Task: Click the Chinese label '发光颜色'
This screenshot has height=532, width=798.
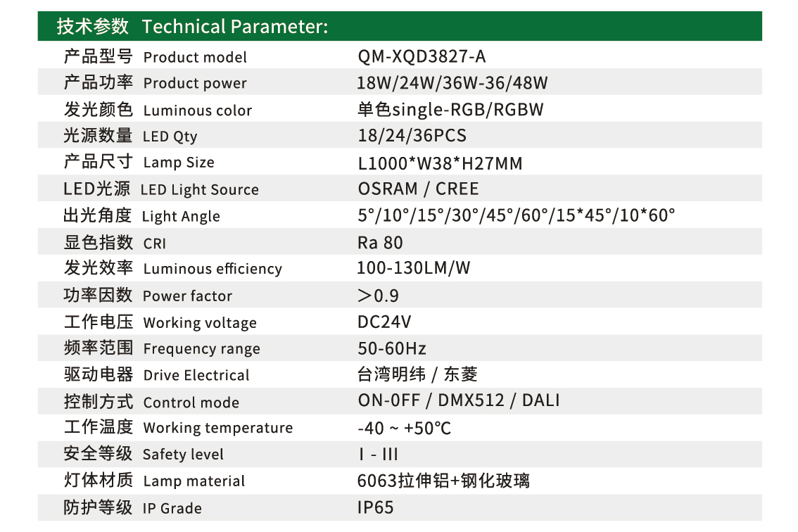Action: (x=99, y=110)
